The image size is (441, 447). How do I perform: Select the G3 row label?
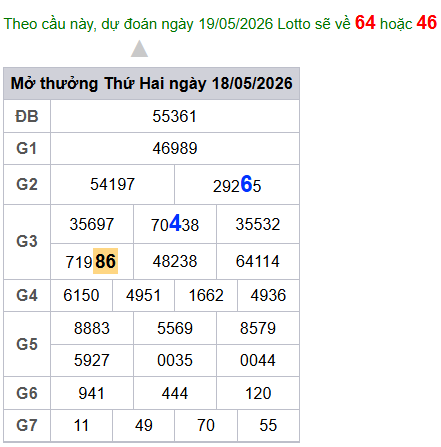(27, 241)
